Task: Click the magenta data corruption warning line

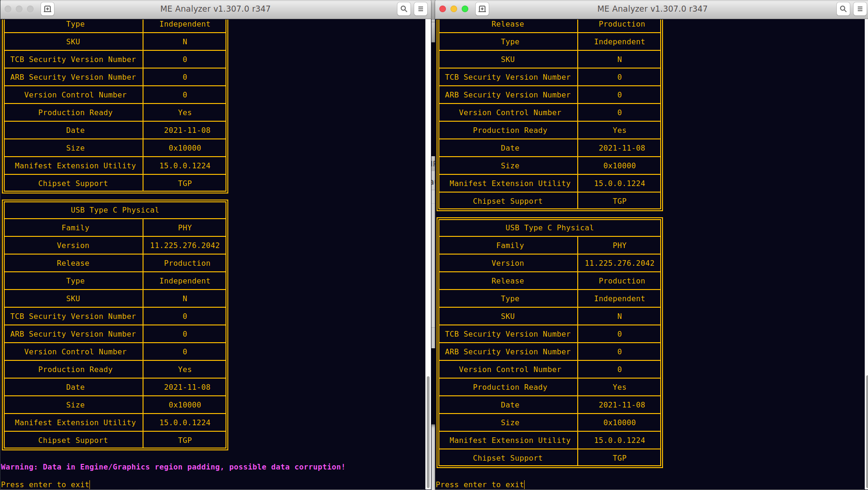Action: click(173, 467)
